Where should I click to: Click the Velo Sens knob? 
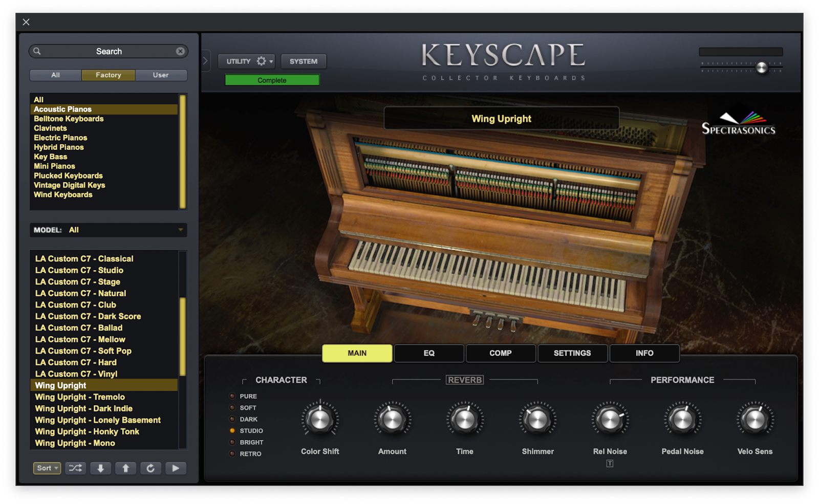coord(755,420)
